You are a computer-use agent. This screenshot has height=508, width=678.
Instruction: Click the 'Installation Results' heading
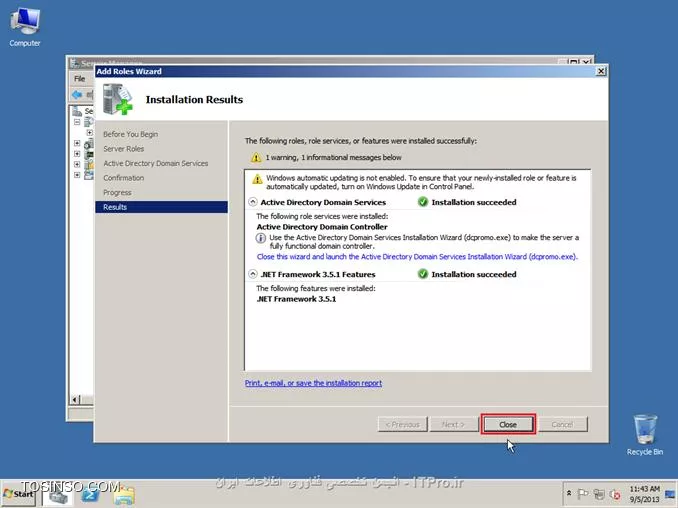(x=194, y=99)
